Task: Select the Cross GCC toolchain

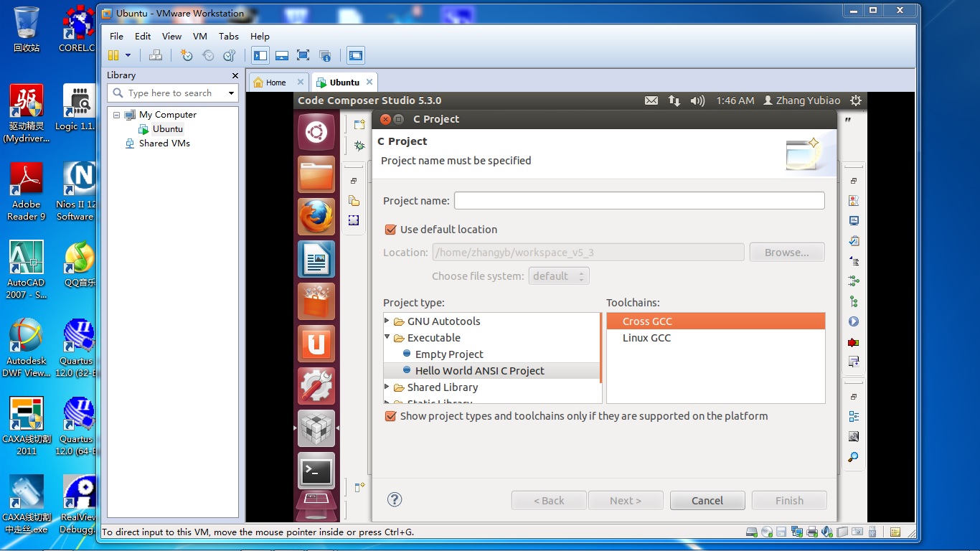Action: point(716,321)
